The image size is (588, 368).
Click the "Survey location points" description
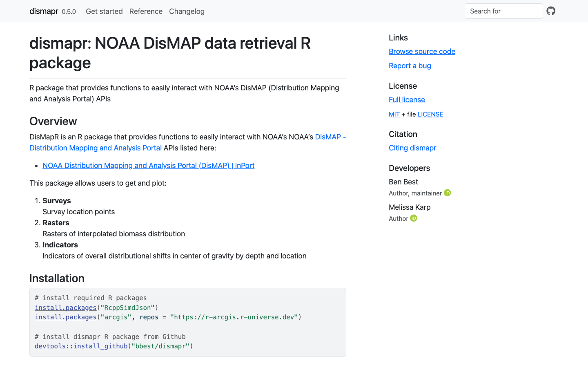[x=78, y=212]
